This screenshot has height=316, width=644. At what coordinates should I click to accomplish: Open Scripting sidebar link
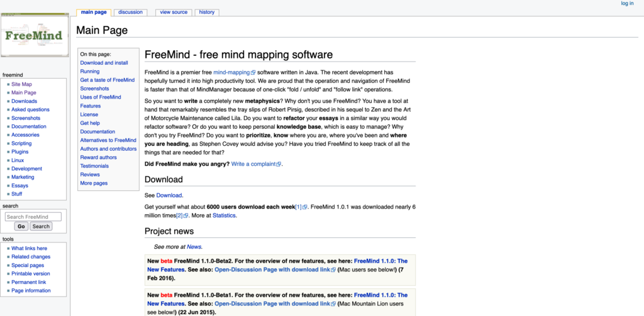pyautogui.click(x=21, y=144)
